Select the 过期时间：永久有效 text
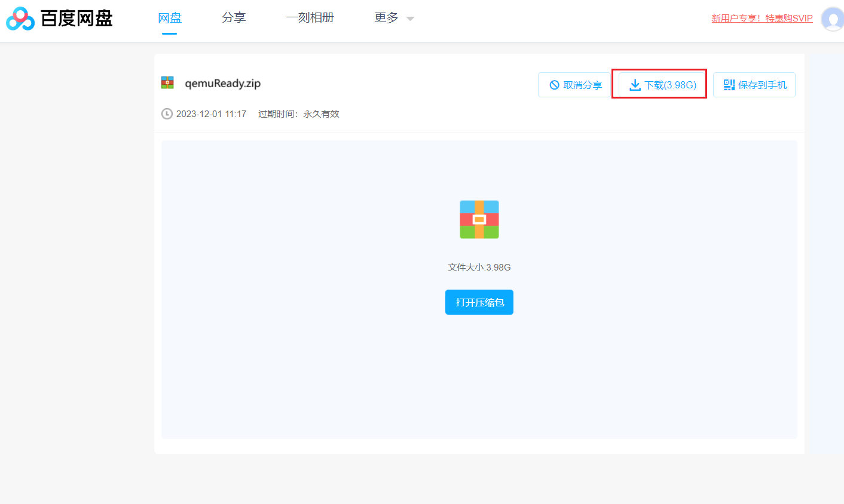844x504 pixels. 299,114
